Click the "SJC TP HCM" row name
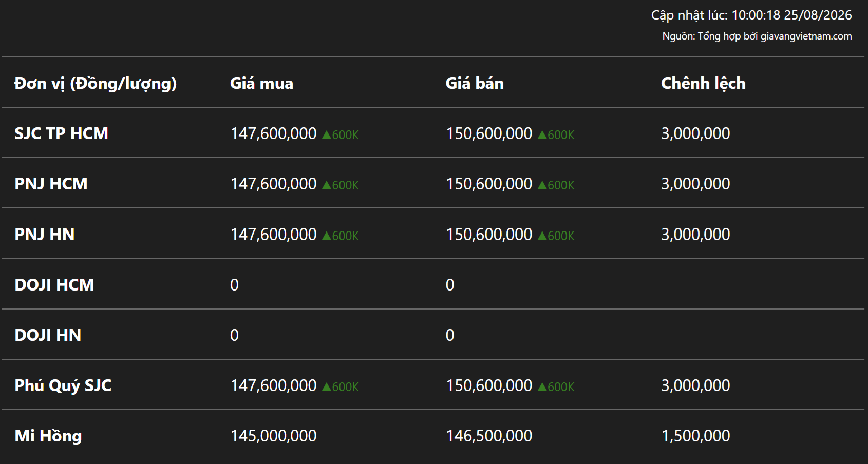The height and width of the screenshot is (464, 868). 61,133
